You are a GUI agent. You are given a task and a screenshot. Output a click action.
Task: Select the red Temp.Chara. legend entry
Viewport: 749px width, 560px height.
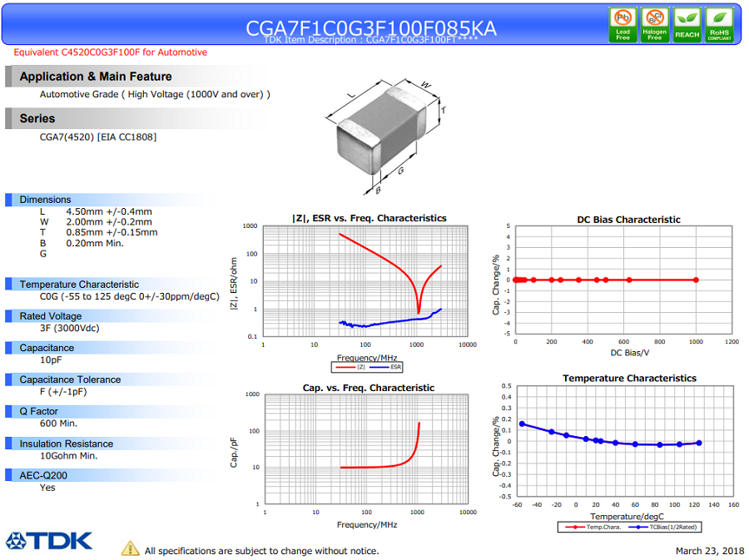pyautogui.click(x=593, y=527)
